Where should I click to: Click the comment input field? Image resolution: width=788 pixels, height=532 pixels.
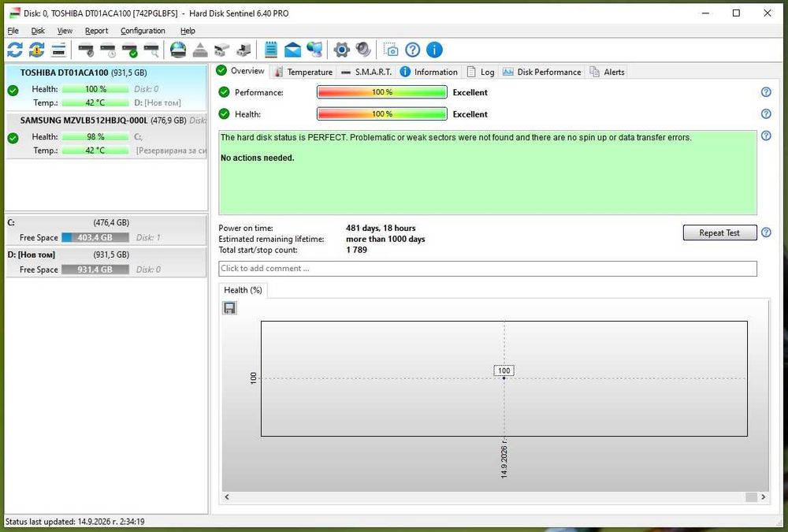click(488, 269)
